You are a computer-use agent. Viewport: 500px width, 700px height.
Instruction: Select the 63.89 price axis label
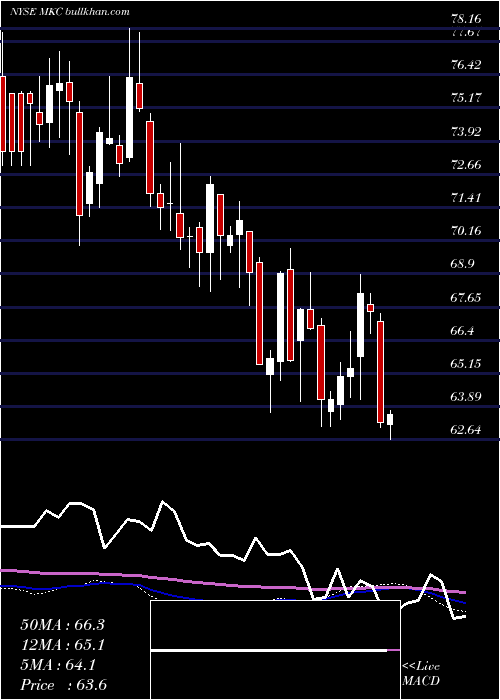[x=466, y=397]
